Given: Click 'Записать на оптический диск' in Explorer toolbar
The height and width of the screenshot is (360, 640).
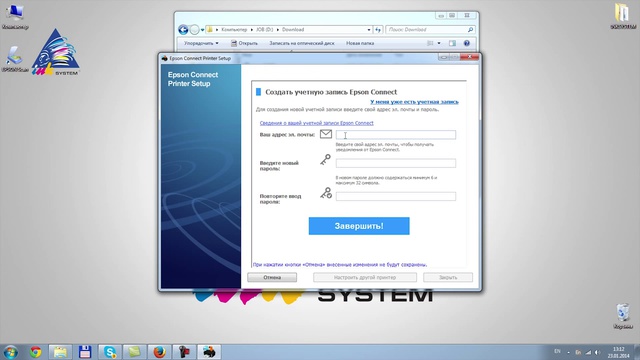Looking at the screenshot, I should click(302, 43).
